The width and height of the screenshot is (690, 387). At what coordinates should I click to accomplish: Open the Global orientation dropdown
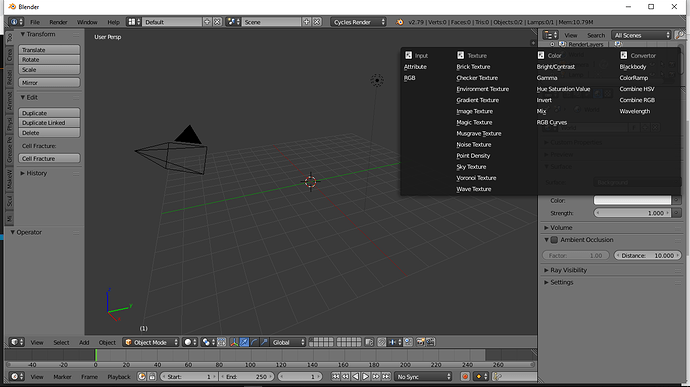click(x=288, y=342)
